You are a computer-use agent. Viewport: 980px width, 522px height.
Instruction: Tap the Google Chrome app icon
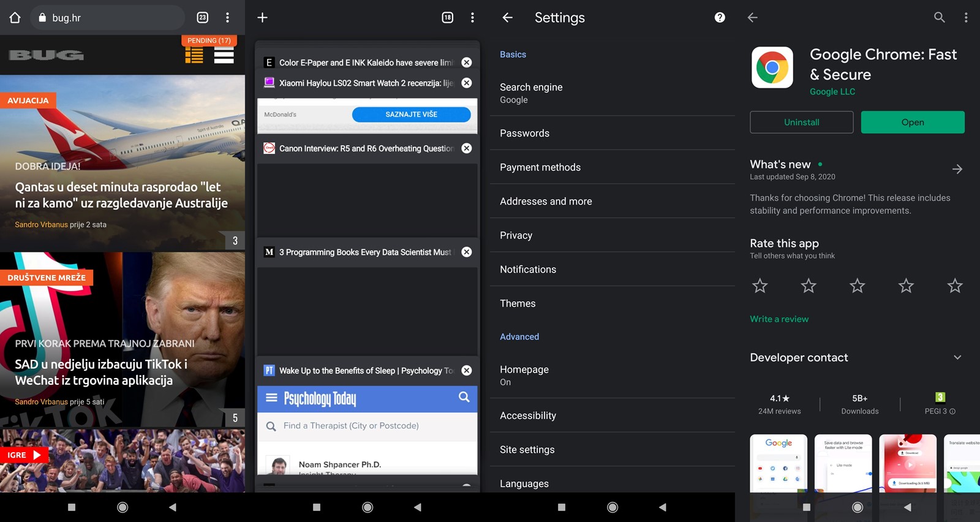772,67
